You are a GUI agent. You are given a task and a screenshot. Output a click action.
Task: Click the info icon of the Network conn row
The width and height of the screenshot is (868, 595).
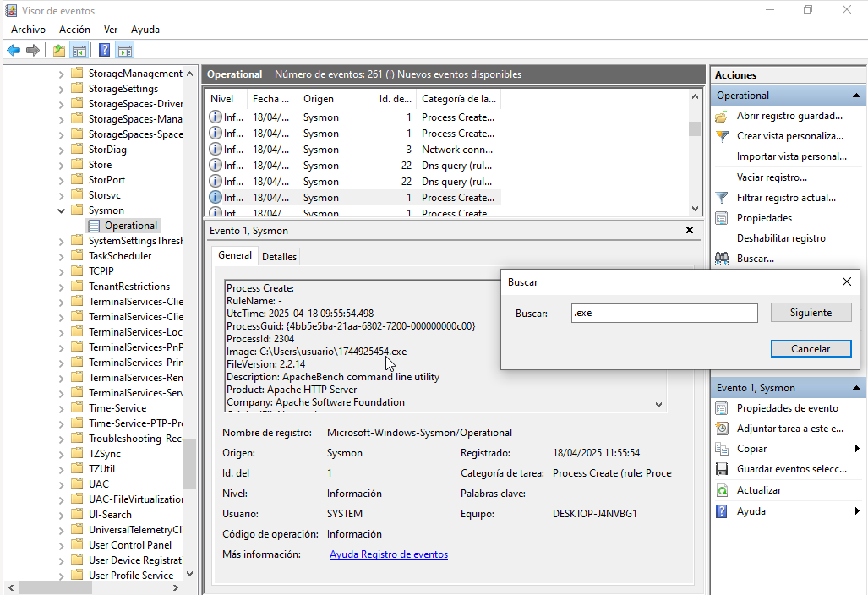point(215,150)
